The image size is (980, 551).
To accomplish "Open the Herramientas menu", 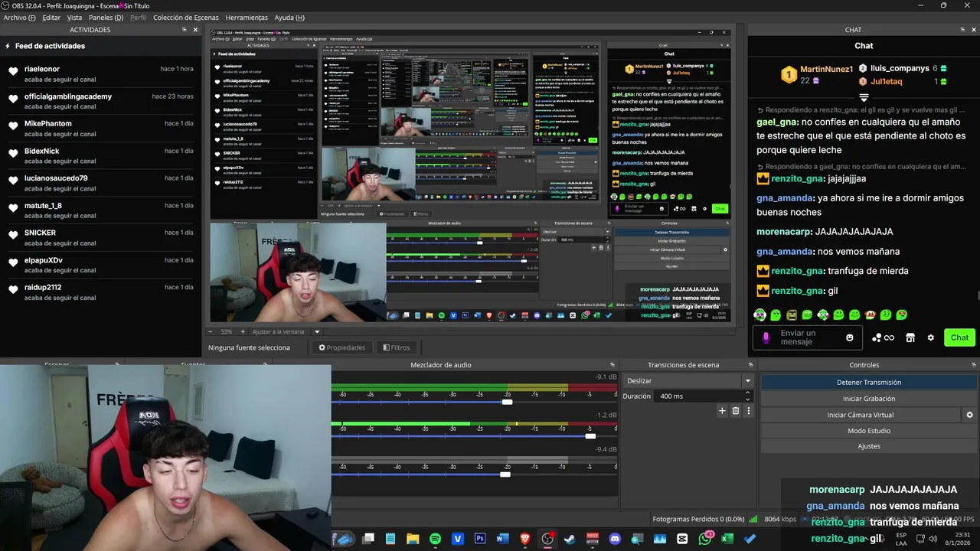I will tap(246, 18).
